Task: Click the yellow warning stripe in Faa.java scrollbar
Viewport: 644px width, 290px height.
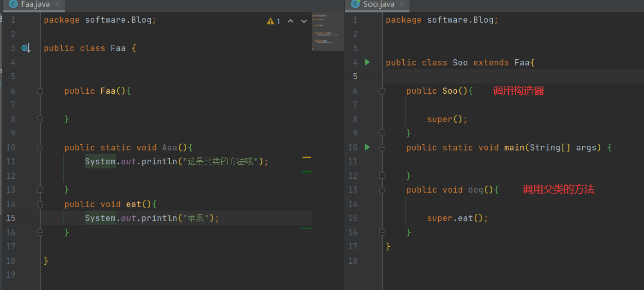Action: pos(307,157)
